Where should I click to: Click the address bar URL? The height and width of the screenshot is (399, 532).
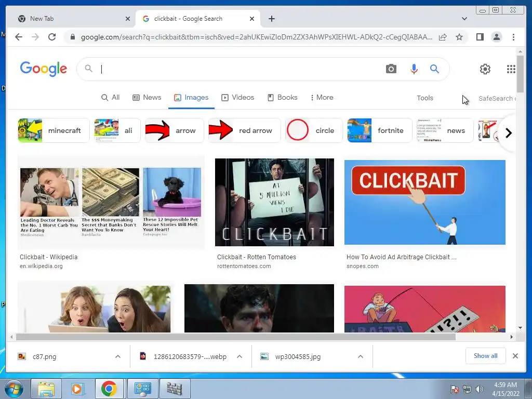point(257,37)
